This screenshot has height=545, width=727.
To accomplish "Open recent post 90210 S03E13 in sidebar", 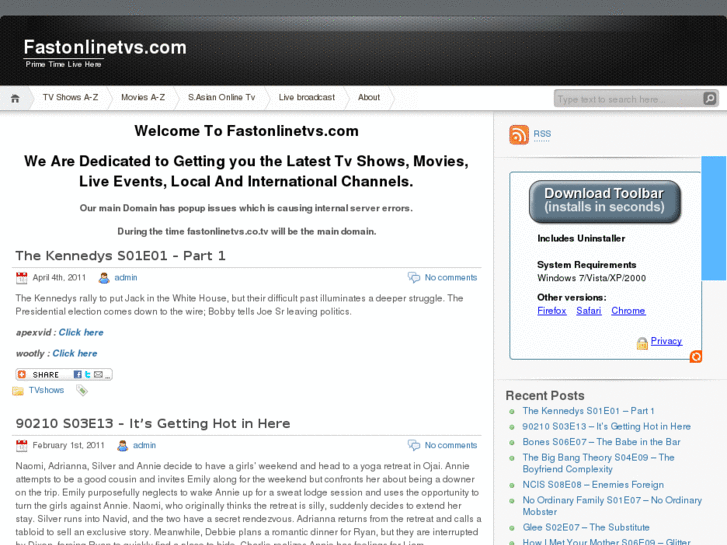I will point(606,427).
